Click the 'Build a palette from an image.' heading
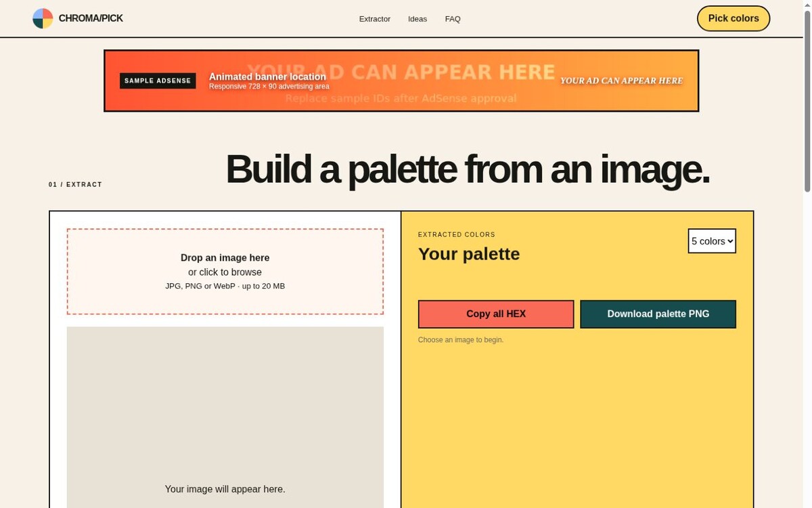 (467, 169)
